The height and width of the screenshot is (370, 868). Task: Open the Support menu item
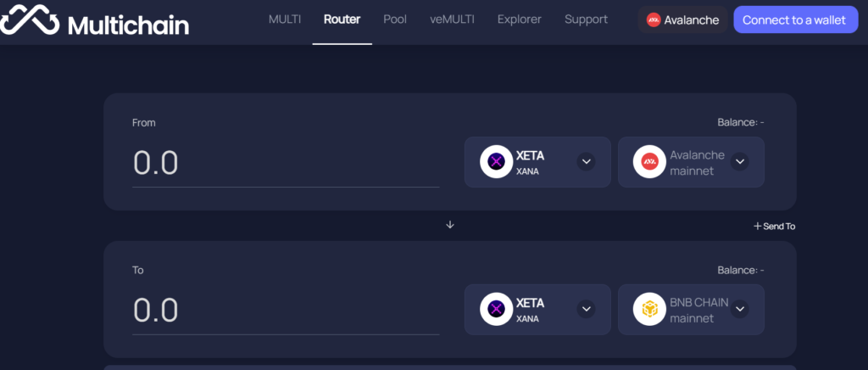click(587, 20)
